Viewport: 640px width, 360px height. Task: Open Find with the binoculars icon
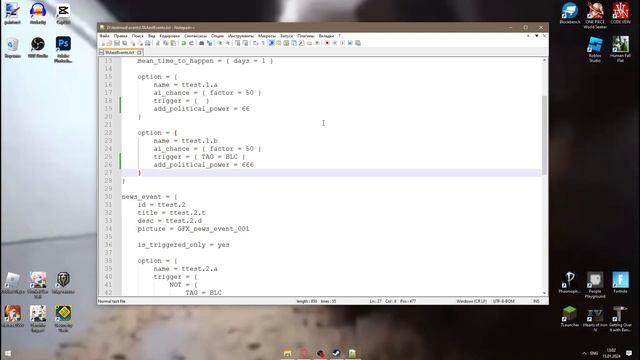201,43
